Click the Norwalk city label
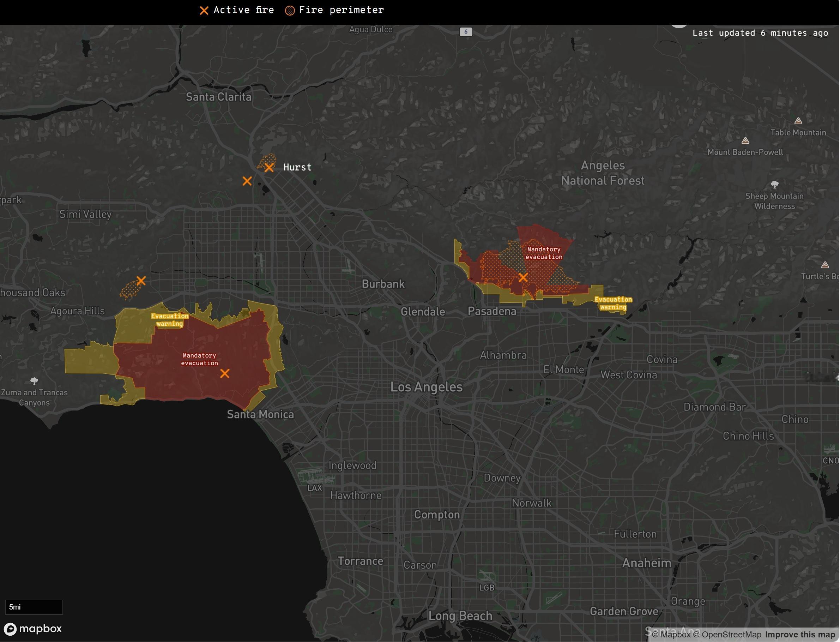This screenshot has width=840, height=642. (x=532, y=503)
